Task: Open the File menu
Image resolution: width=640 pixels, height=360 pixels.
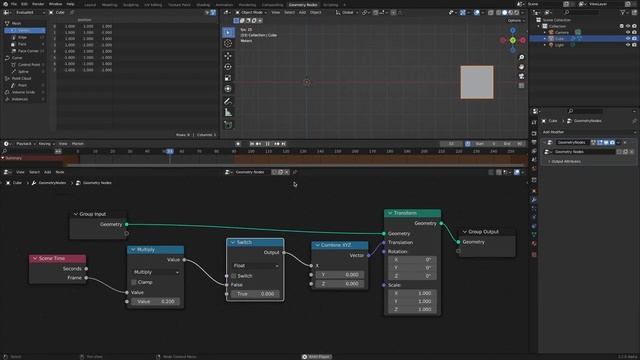Action: coord(14,4)
